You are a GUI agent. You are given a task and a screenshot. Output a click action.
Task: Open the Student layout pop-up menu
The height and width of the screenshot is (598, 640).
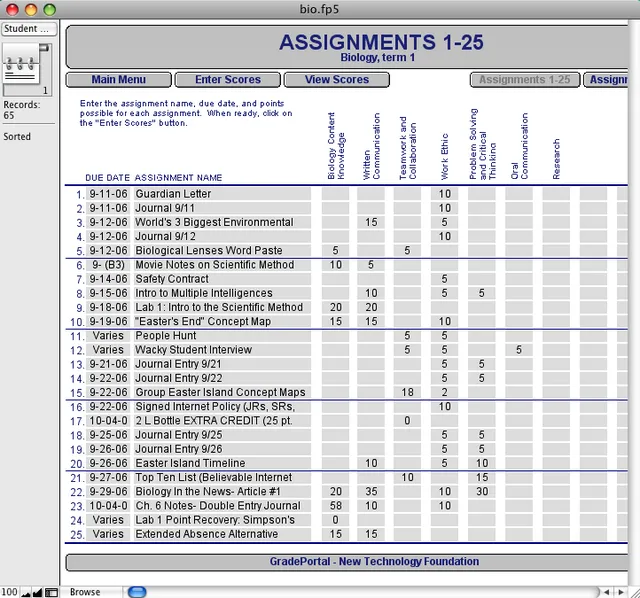(29, 29)
